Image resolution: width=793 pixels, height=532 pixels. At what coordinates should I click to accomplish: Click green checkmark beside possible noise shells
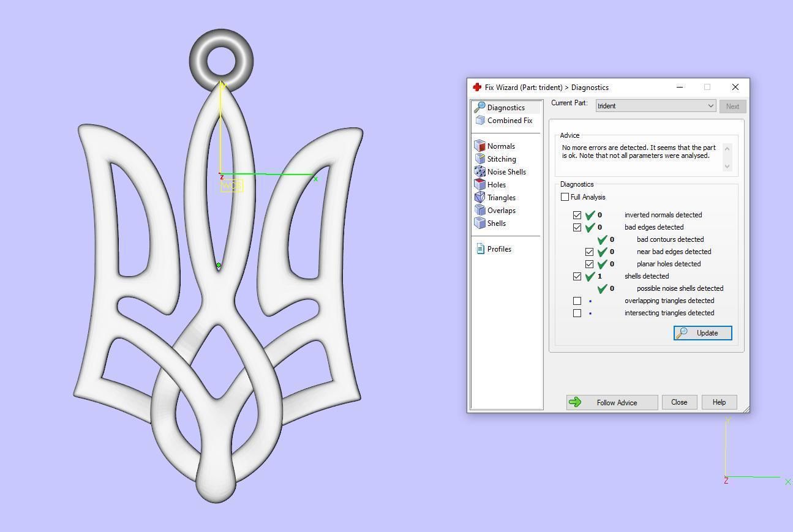603,288
